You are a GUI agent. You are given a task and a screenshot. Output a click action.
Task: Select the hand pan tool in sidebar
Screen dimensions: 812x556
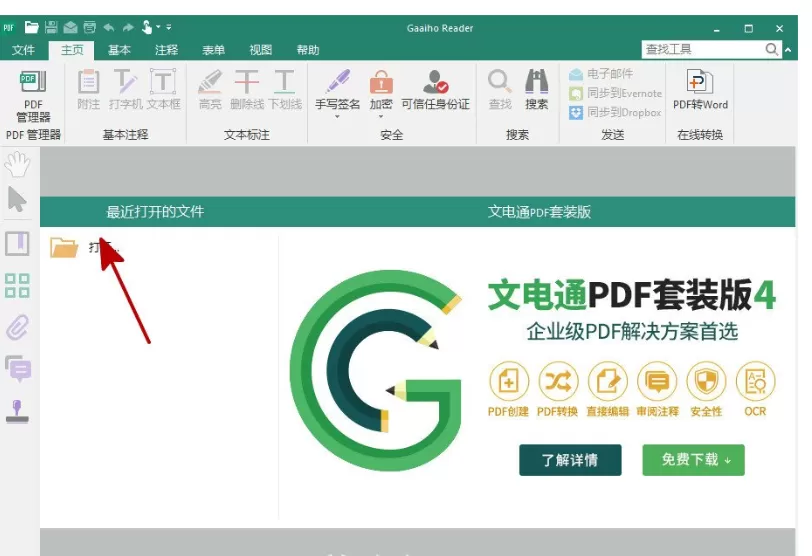pos(17,164)
